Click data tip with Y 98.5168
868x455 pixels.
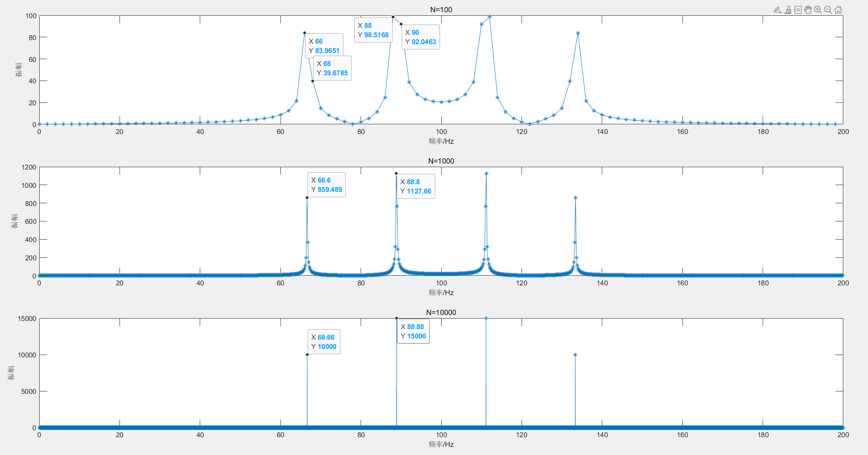[x=373, y=30]
